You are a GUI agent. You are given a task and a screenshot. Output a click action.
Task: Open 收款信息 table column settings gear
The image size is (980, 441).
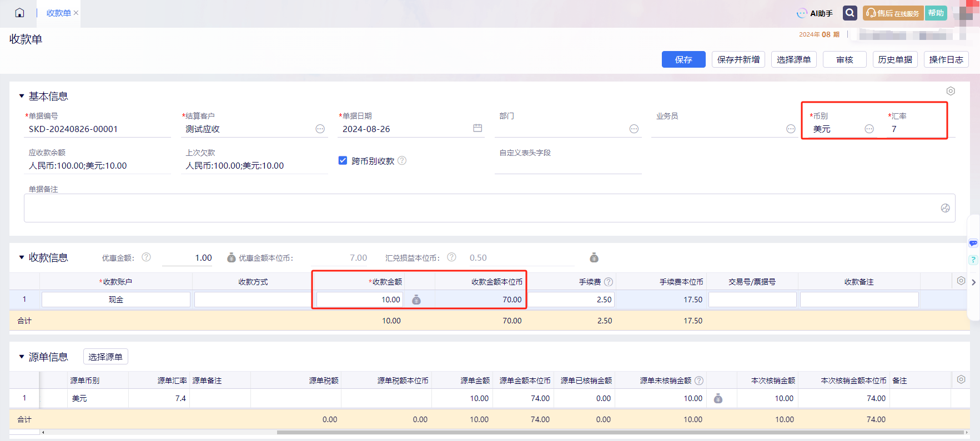pos(961,281)
